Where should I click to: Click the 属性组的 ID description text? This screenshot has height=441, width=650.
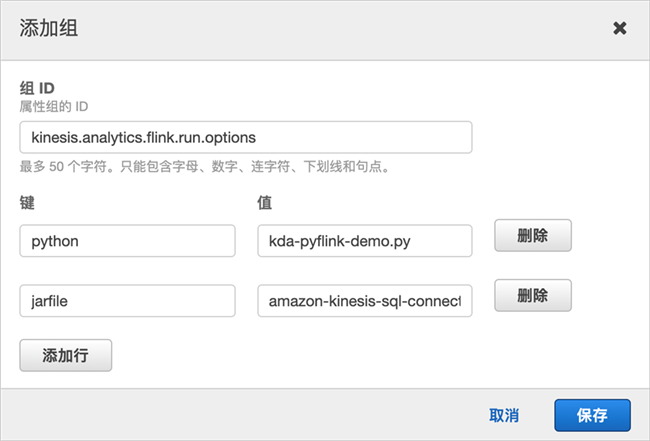click(53, 107)
